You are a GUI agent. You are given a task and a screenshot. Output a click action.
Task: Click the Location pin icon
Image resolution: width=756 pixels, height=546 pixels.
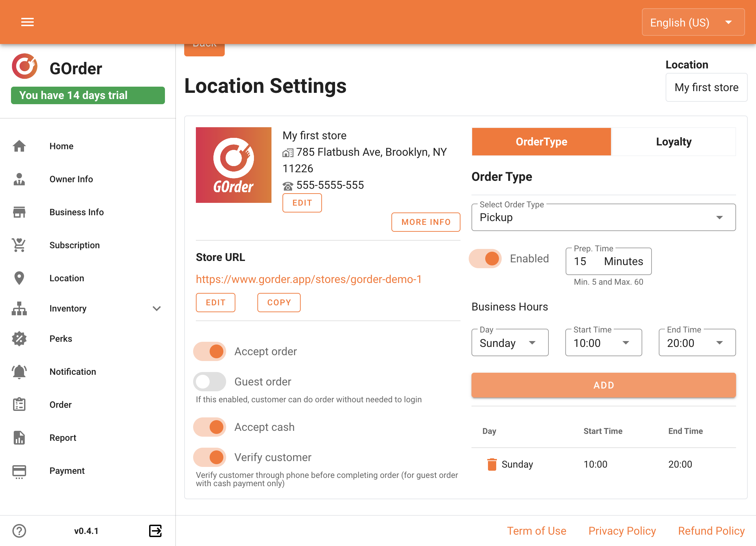(x=19, y=278)
